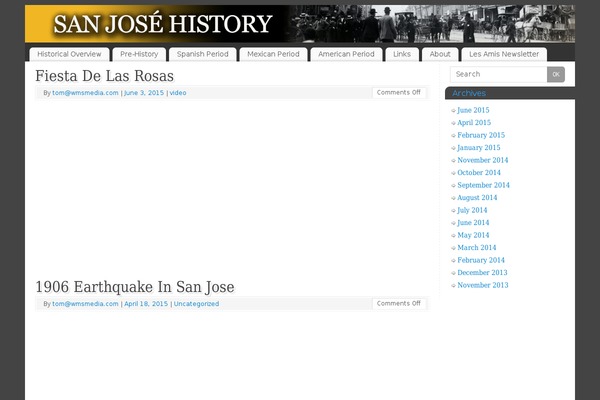Image resolution: width=600 pixels, height=400 pixels.
Task: Click the search input field
Action: (498, 74)
